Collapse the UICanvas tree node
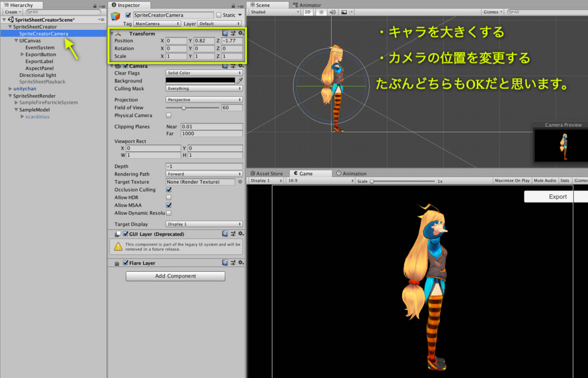This screenshot has height=378, width=588. pos(16,41)
